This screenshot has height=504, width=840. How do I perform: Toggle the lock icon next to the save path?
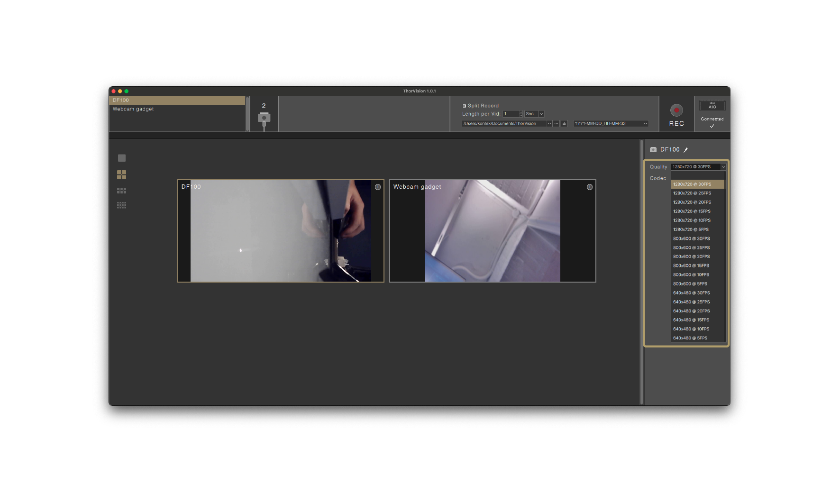564,123
